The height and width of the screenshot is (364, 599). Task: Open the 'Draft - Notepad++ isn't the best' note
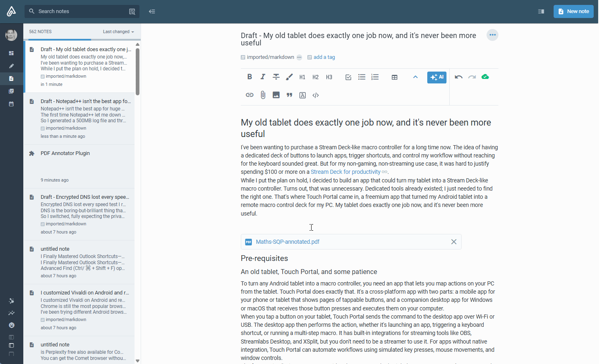(x=79, y=119)
